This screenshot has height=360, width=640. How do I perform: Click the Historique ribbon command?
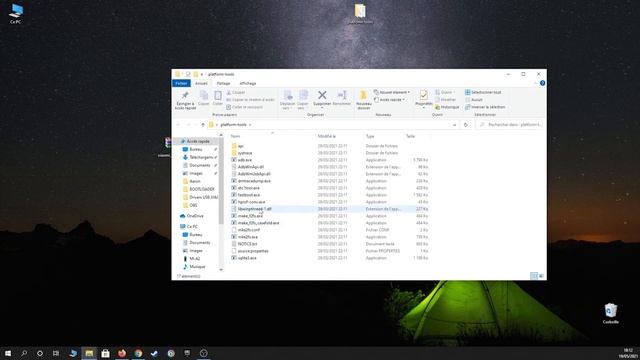click(447, 107)
